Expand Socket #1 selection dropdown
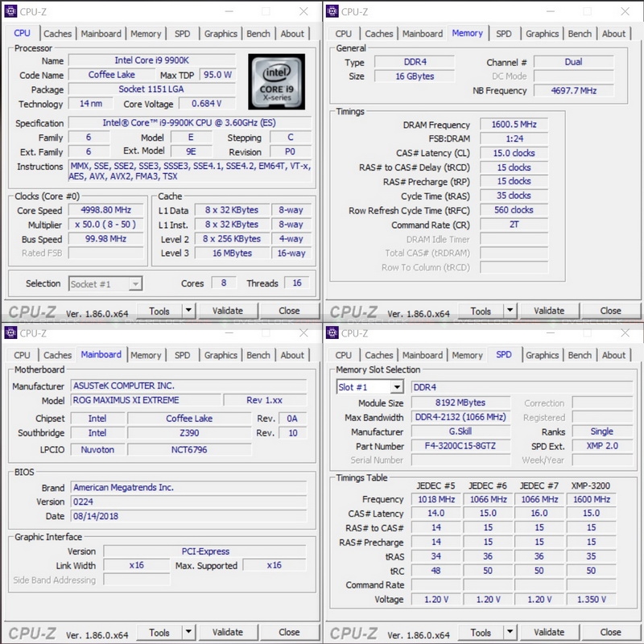Image resolution: width=644 pixels, height=644 pixels. pos(135,284)
